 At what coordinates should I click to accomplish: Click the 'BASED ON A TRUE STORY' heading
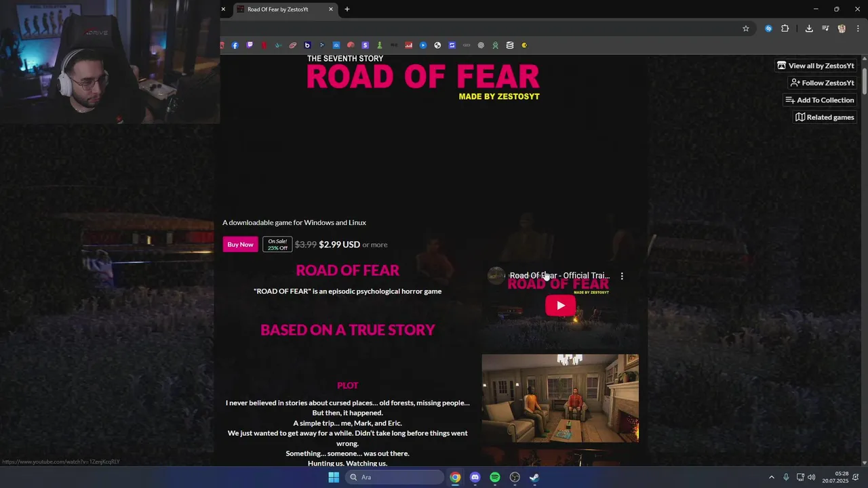(348, 330)
